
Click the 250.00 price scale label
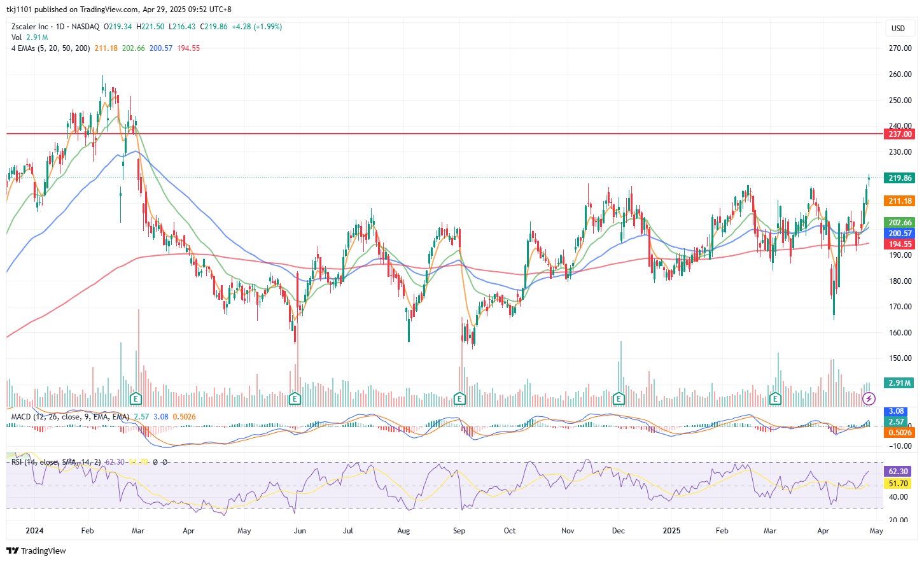[900, 101]
